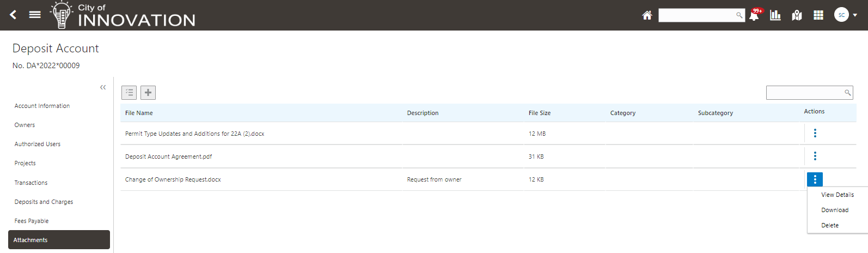This screenshot has height=253, width=868.
Task: Open the Transactions section
Action: [31, 183]
